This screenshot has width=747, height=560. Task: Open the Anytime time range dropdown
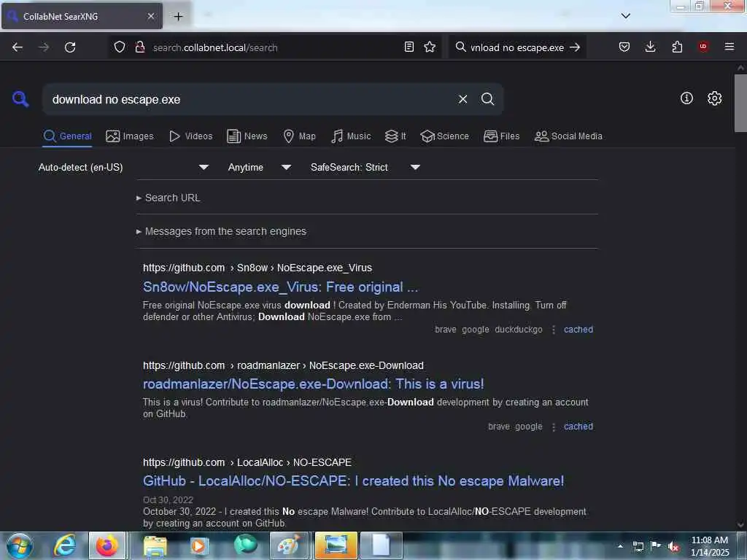[260, 167]
